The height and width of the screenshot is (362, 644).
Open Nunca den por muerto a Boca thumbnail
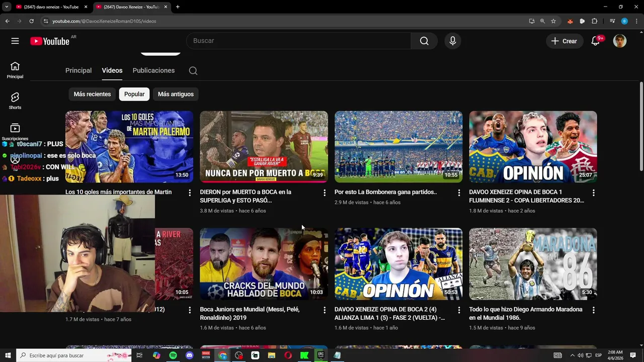tap(264, 147)
